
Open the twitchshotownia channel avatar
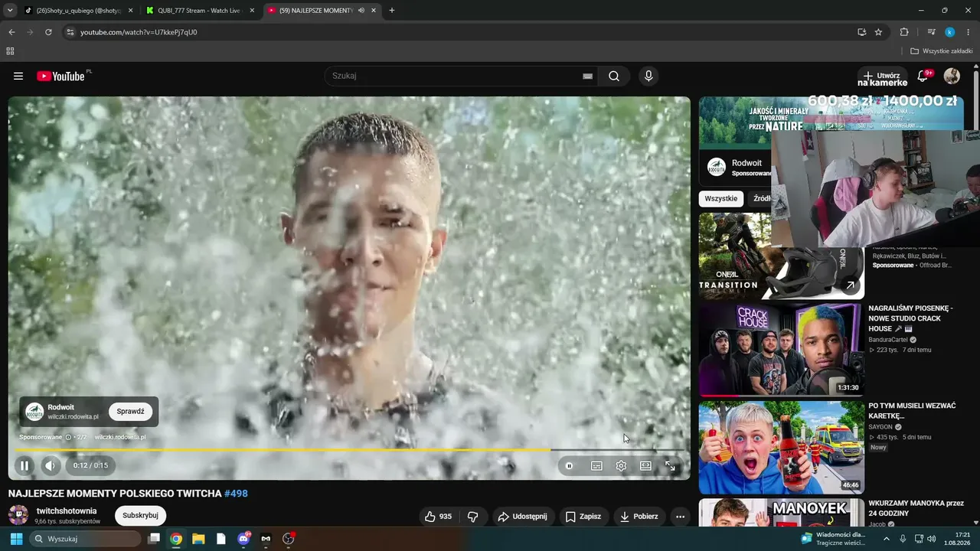click(x=18, y=515)
